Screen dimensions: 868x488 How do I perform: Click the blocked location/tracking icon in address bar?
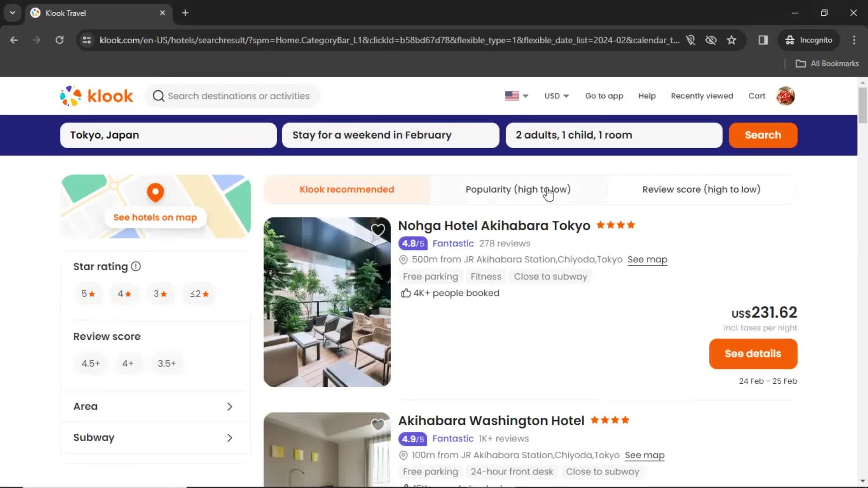[x=690, y=40]
